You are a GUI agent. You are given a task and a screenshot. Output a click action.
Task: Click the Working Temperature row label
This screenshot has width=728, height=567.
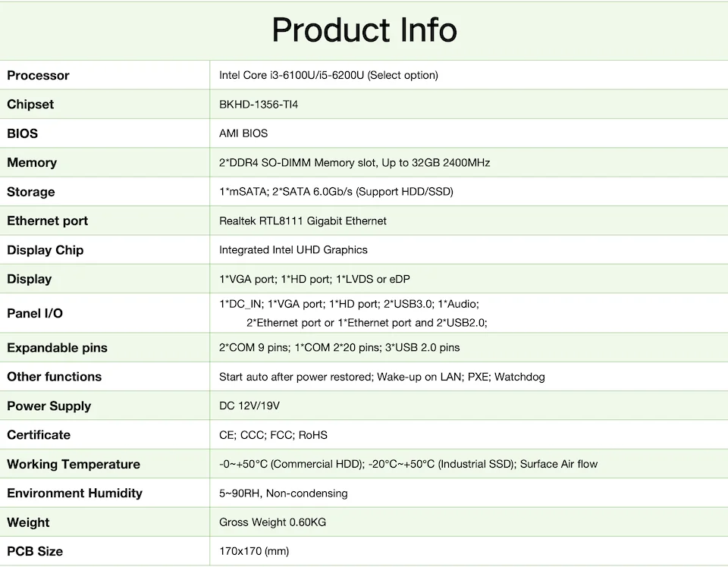[74, 464]
